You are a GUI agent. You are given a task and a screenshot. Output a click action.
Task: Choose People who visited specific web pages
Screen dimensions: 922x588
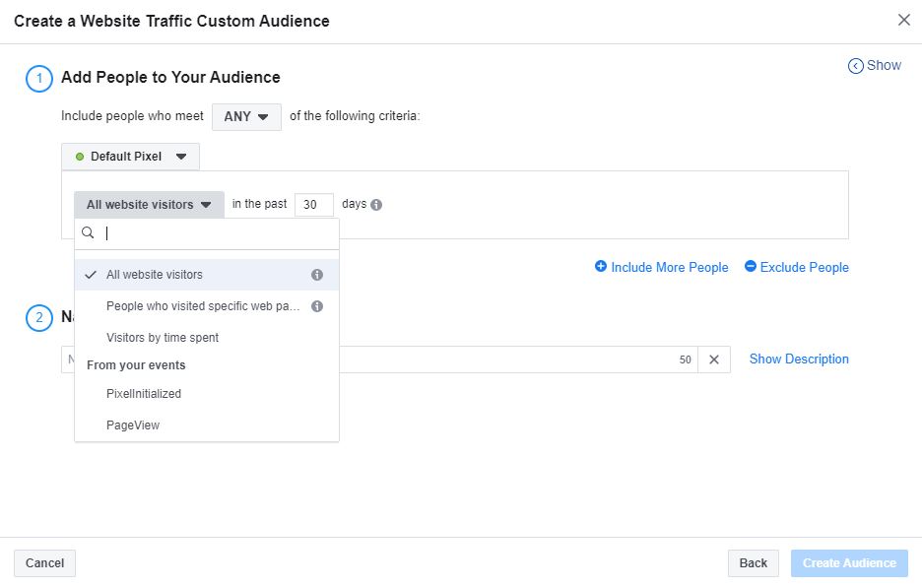[202, 306]
